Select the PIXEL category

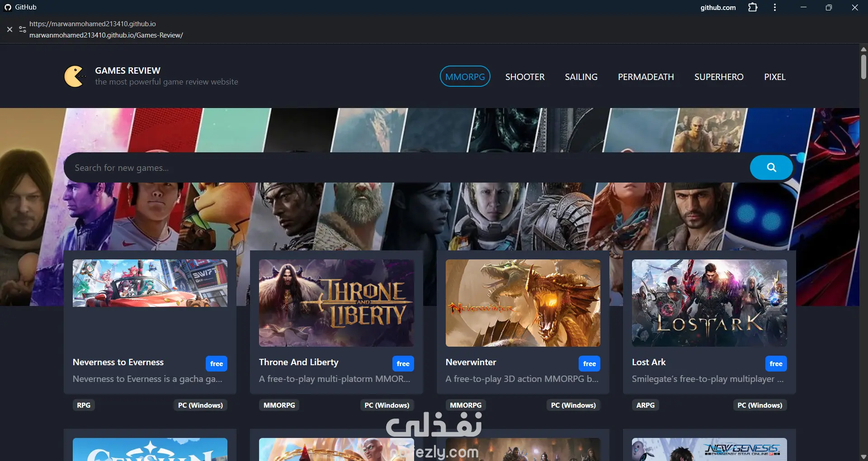(x=774, y=77)
